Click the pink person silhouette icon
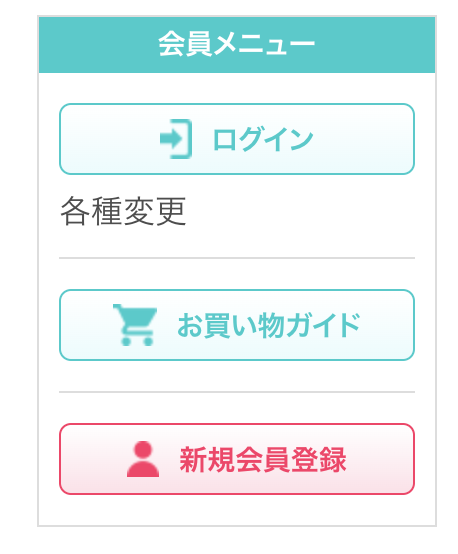458x554 pixels. [x=143, y=459]
